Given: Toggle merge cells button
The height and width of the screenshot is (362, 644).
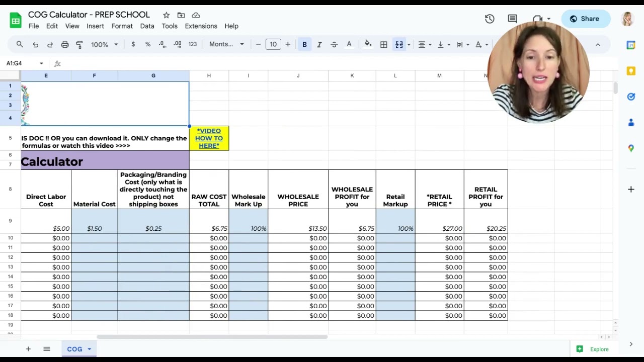Looking at the screenshot, I should pos(399,44).
